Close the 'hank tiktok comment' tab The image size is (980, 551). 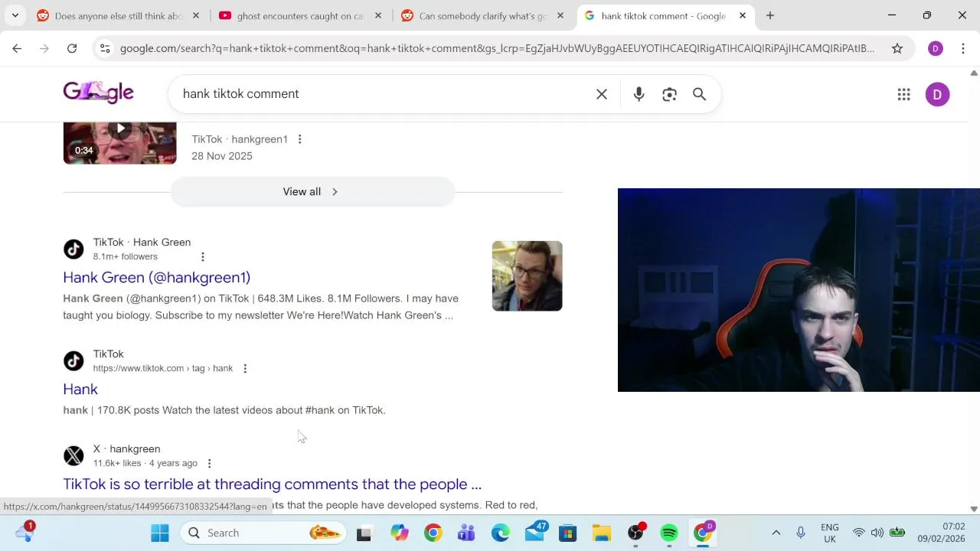tap(743, 15)
